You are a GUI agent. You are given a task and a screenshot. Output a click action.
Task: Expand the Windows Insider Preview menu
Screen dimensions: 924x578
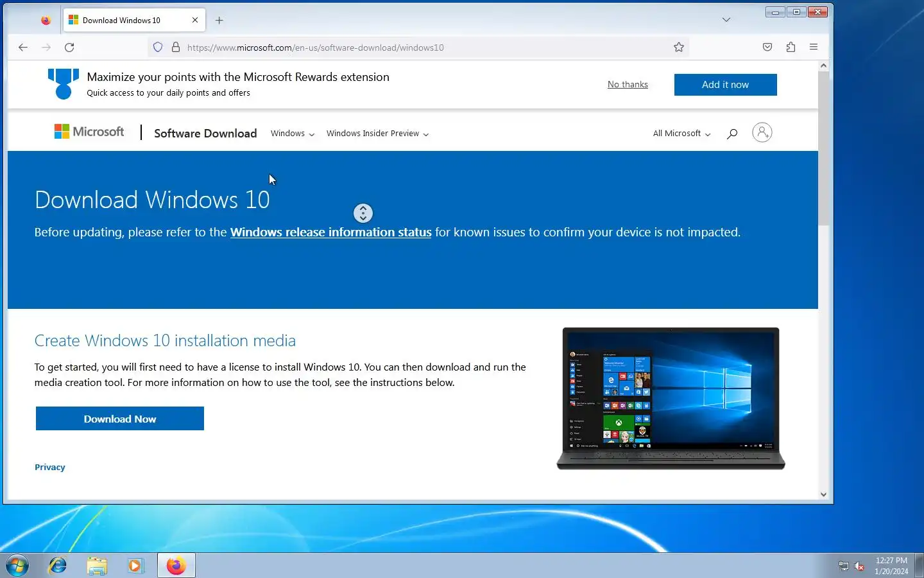click(377, 134)
